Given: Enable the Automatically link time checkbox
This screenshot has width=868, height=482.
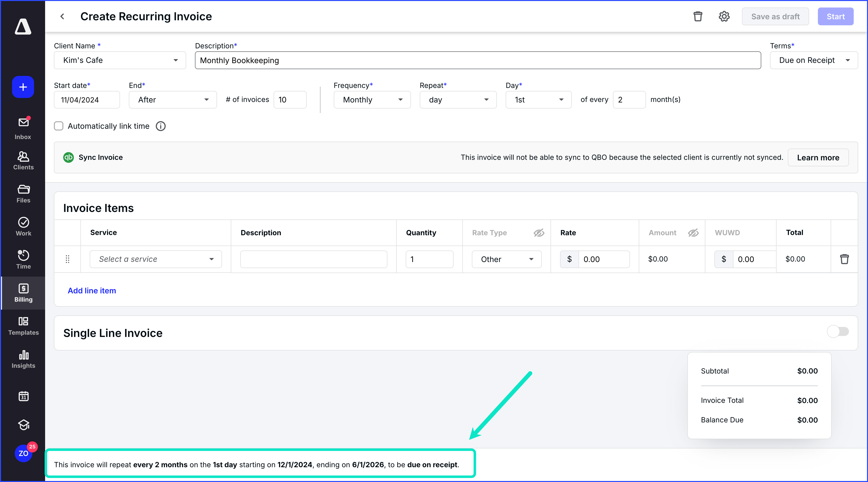Looking at the screenshot, I should [59, 126].
